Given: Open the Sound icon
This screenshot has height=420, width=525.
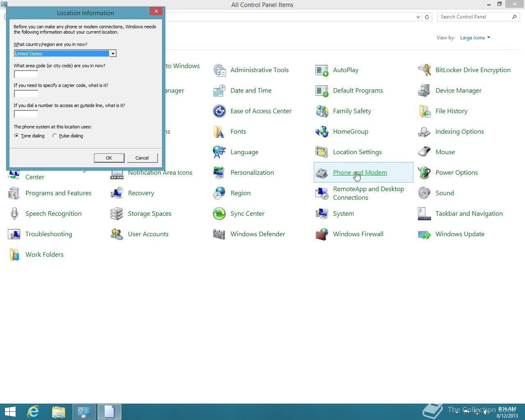Looking at the screenshot, I should click(x=425, y=193).
